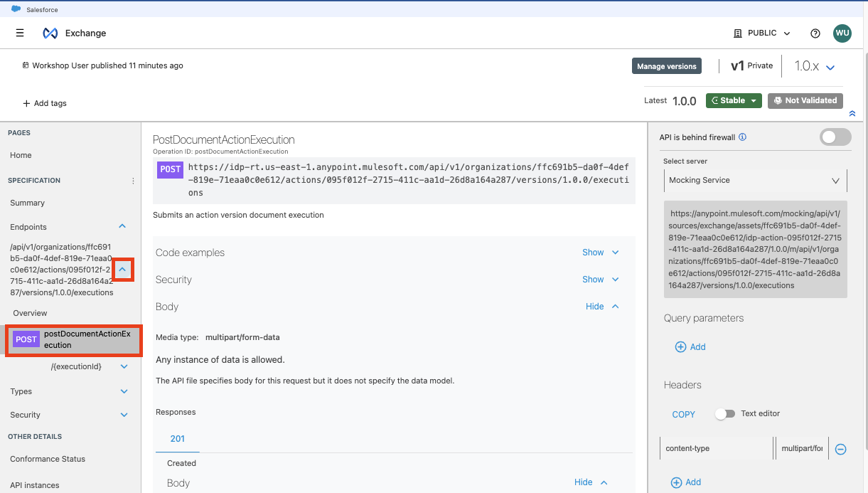868x493 pixels.
Task: Toggle the headers Text editor switch
Action: [x=725, y=413]
